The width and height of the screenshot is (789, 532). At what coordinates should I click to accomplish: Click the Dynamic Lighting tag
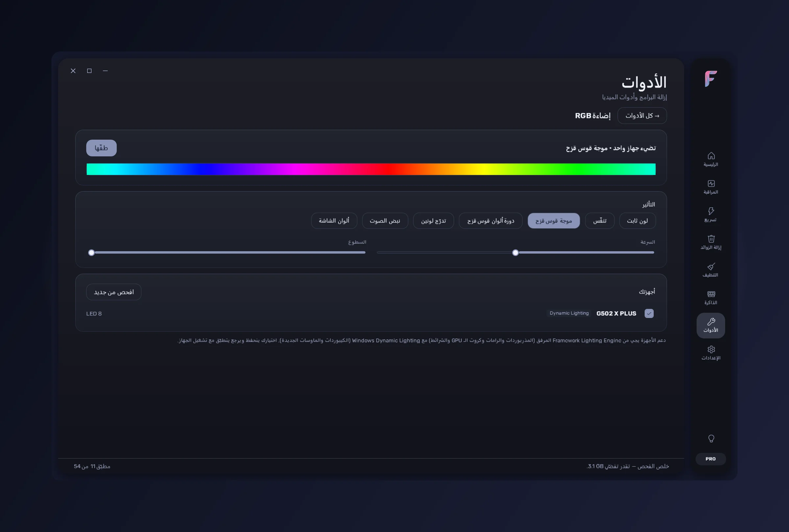[569, 313]
